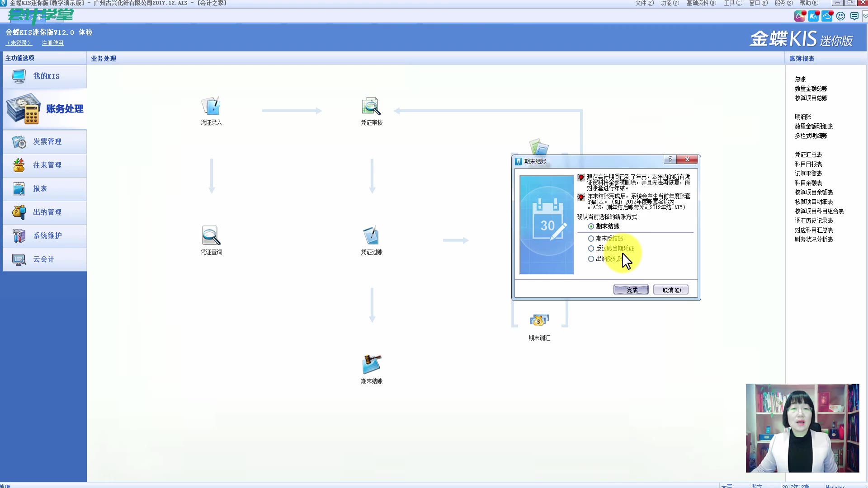Viewport: 868px width, 488px height.
Task: Click the blue K icon in toolbar
Action: pos(813,16)
